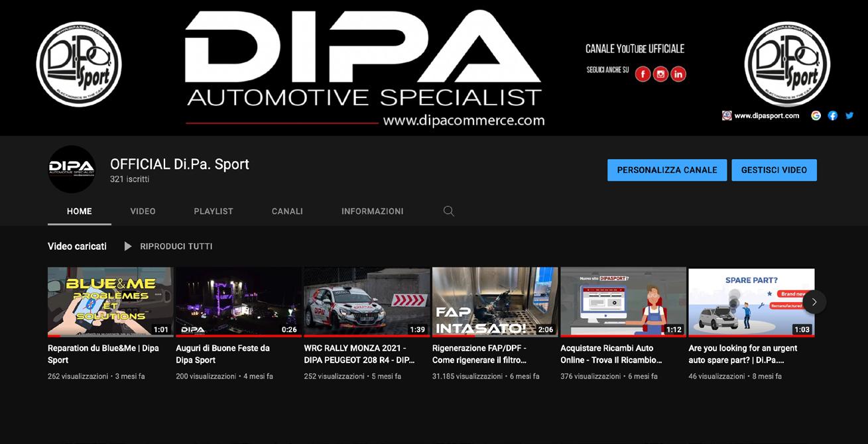This screenshot has width=868, height=444.
Task: Click the 200 visualizzazioni • 4 mesi fa text
Action: coord(225,376)
